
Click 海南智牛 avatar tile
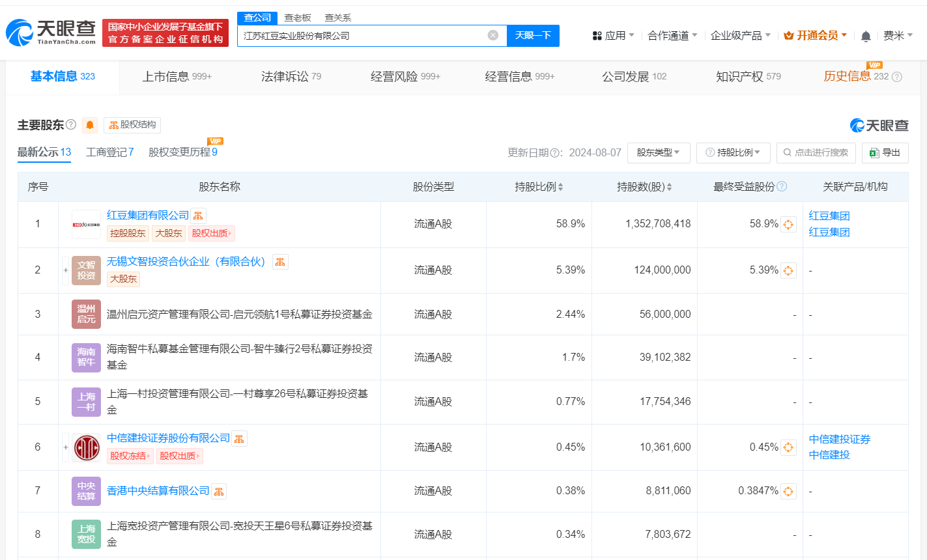tap(86, 357)
